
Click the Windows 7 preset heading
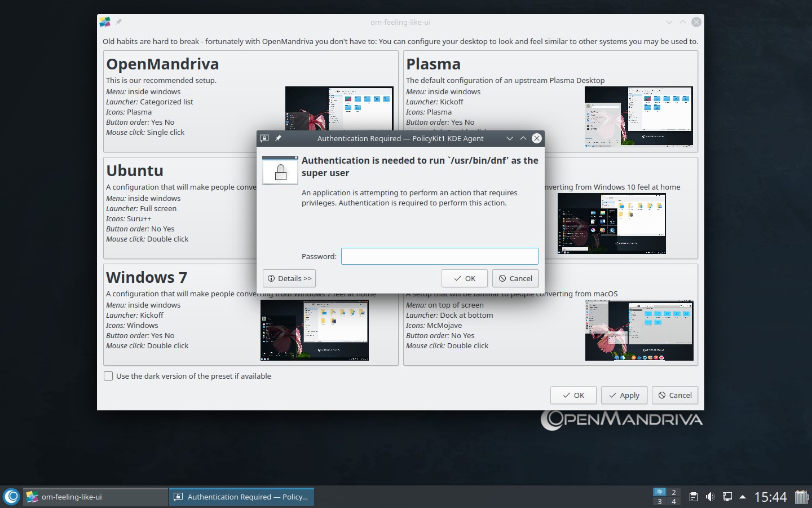[147, 277]
